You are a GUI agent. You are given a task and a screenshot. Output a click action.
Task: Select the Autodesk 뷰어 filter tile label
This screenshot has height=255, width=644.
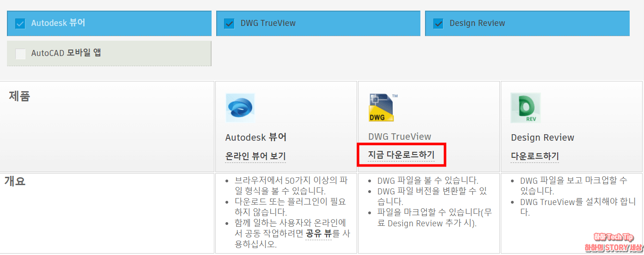click(58, 23)
